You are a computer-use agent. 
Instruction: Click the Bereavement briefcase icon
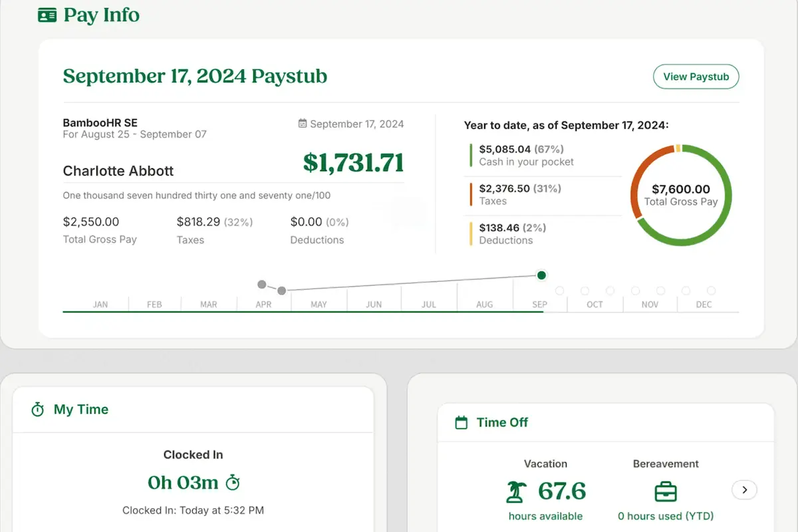[x=666, y=493]
